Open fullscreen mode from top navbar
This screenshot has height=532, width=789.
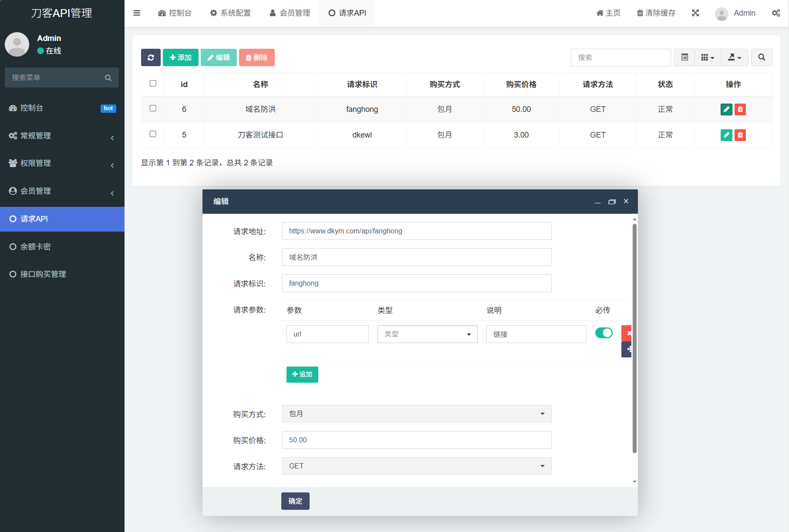[695, 13]
